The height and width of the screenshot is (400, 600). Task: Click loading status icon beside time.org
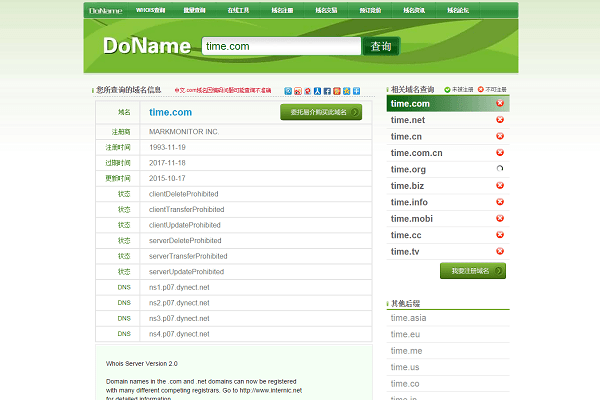(500, 168)
